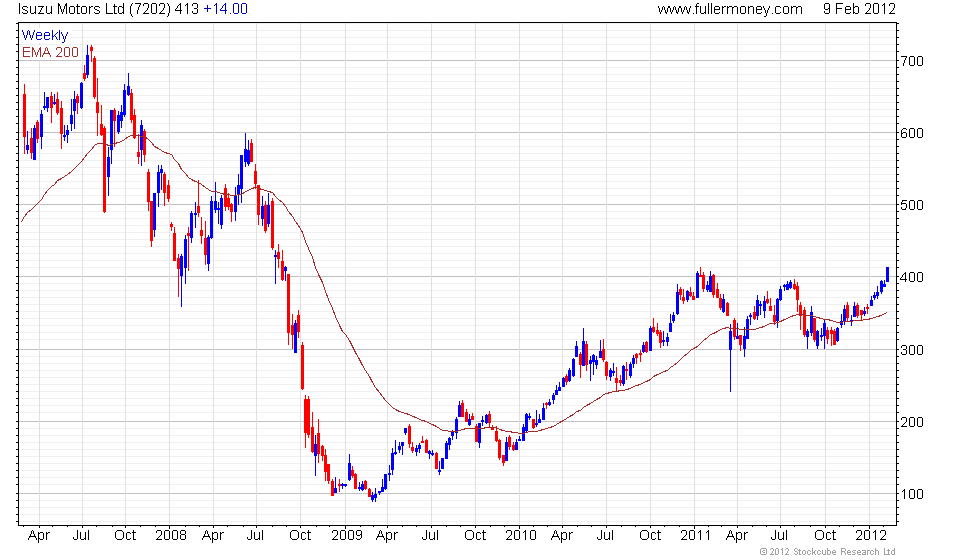The image size is (980, 560).
Task: Click the 2010 time axis marker
Action: click(521, 536)
